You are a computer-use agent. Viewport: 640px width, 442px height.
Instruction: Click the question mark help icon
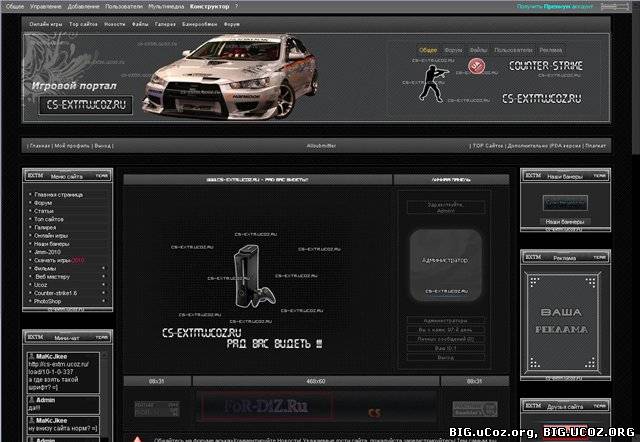pyautogui.click(x=236, y=7)
